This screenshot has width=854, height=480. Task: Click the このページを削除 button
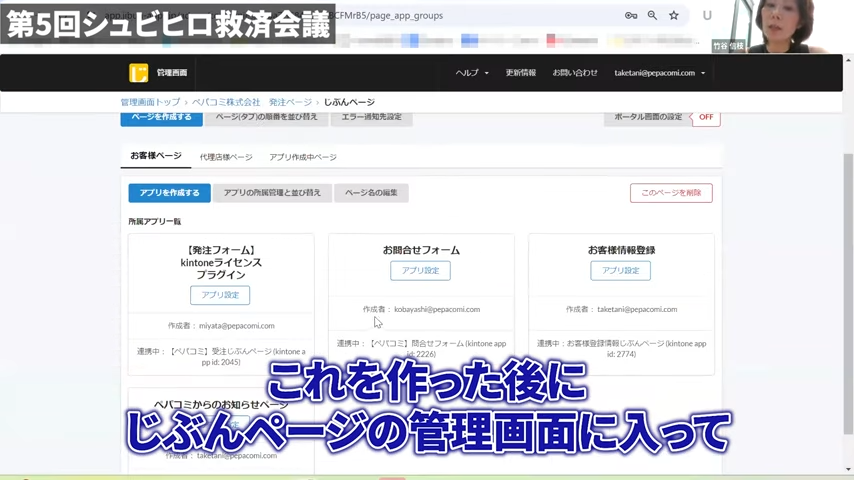tap(671, 193)
